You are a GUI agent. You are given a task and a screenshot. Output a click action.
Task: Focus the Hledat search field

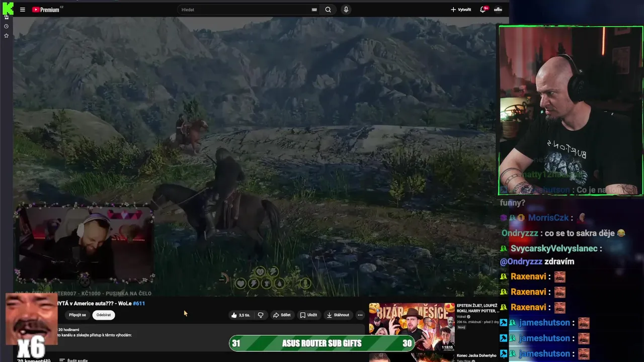point(246,10)
